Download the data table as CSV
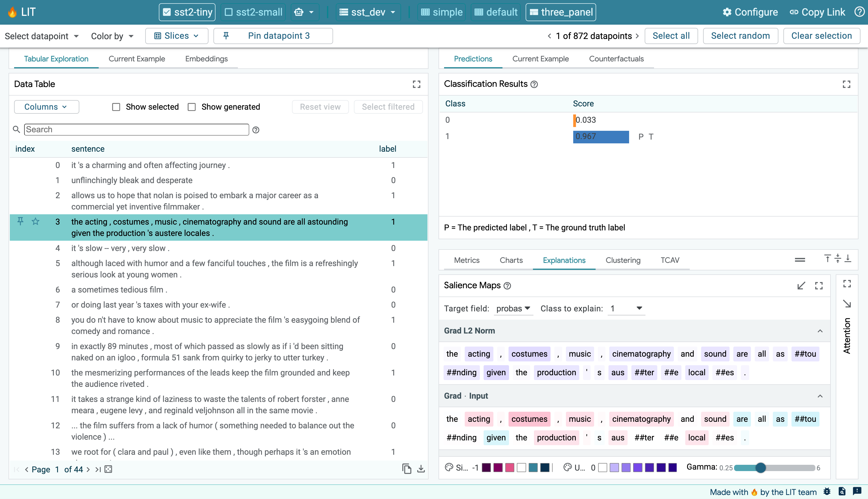 coord(421,469)
